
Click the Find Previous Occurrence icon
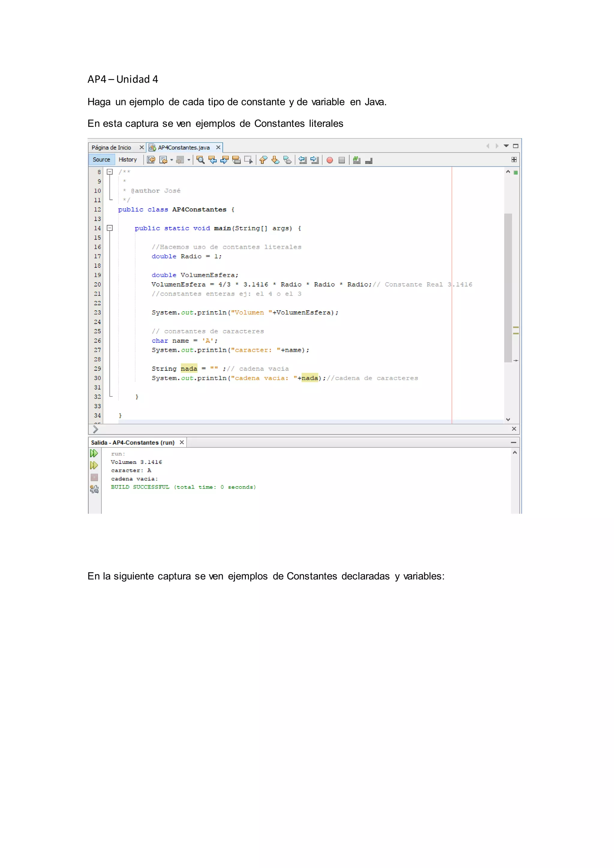(213, 160)
